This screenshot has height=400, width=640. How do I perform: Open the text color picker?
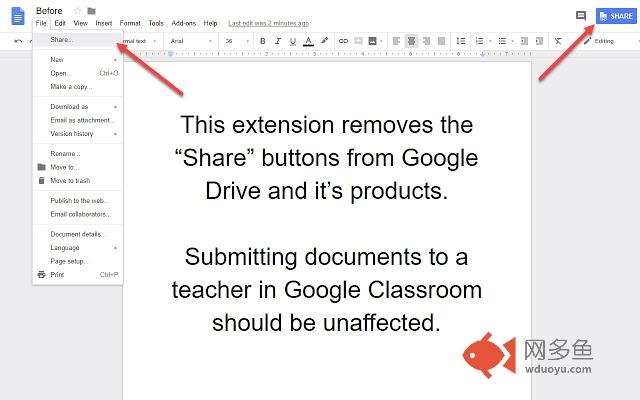309,41
